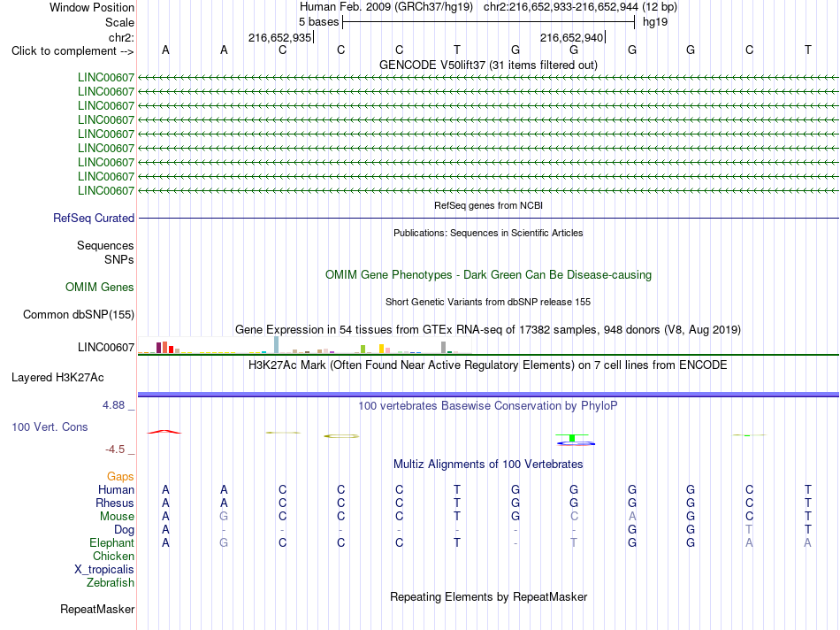Open 'Repeating Elements by RepeatMasker' title

click(488, 596)
